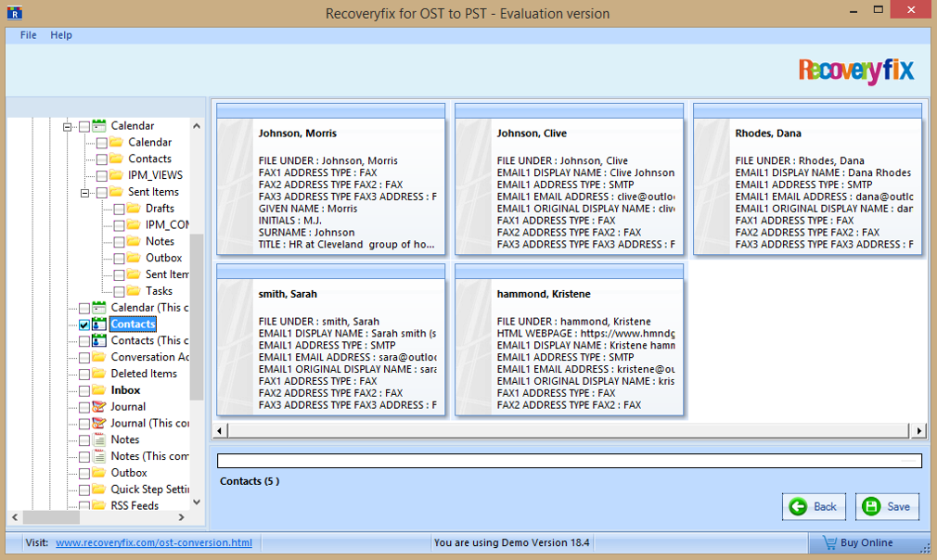Click the Inbox folder icon
The image size is (937, 560).
point(99,389)
